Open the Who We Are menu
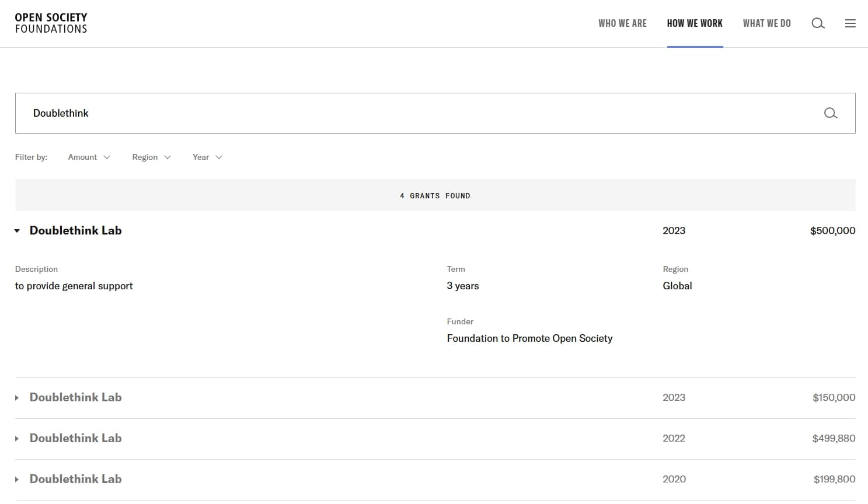The height and width of the screenshot is (504, 868). click(x=622, y=23)
